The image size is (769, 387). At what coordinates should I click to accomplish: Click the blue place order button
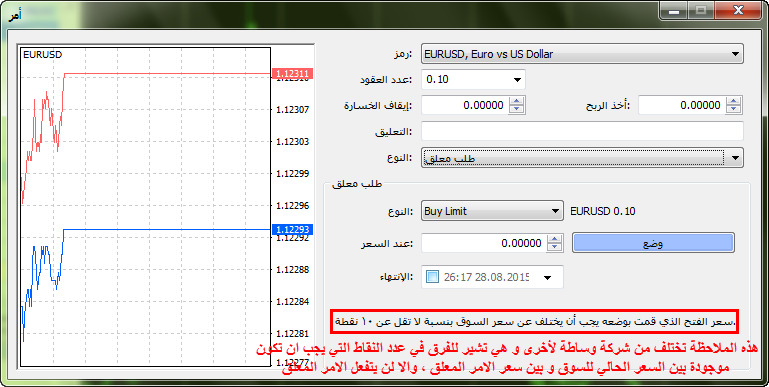pos(653,243)
